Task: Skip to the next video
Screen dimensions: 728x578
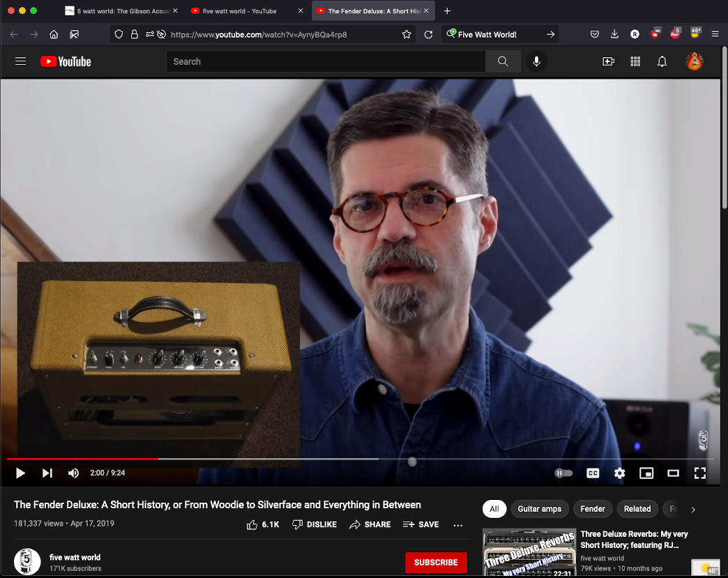Action: coord(47,473)
